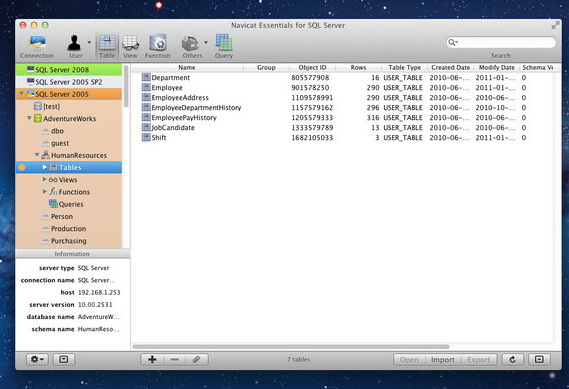Expand the Tables node triangle
This screenshot has width=569, height=389.
click(x=45, y=167)
